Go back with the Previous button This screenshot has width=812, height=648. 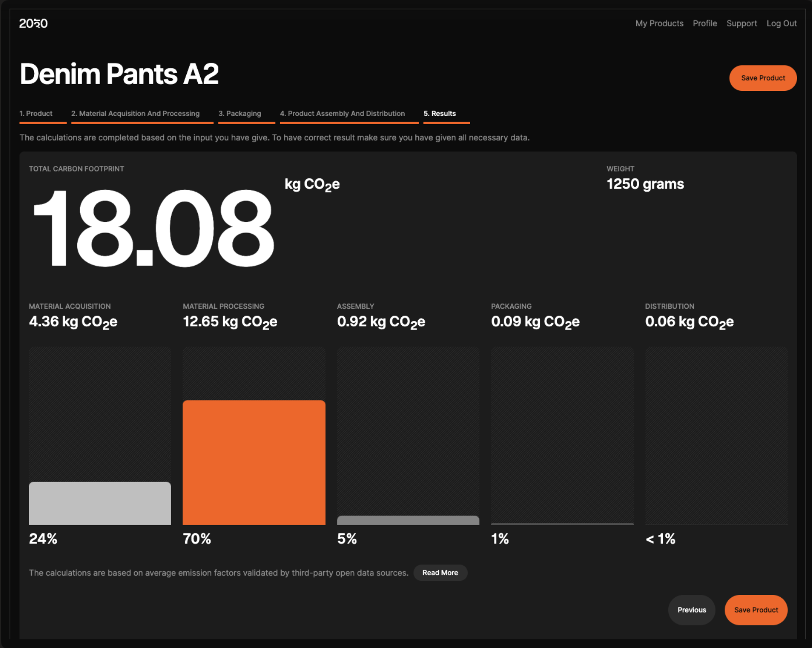[x=692, y=610]
